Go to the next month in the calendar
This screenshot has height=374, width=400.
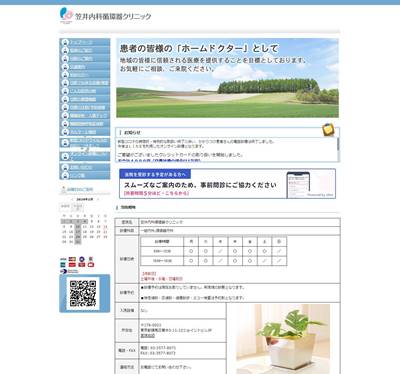tap(98, 199)
